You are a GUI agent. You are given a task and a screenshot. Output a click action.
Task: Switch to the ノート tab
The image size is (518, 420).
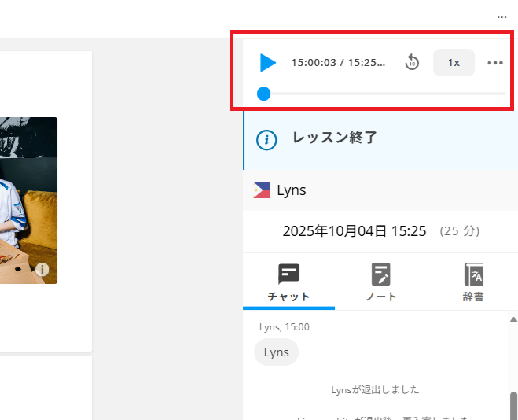[x=381, y=283]
